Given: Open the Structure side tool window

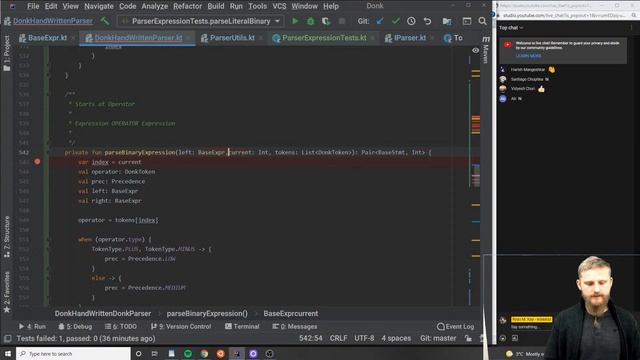Looking at the screenshot, I should [7, 237].
